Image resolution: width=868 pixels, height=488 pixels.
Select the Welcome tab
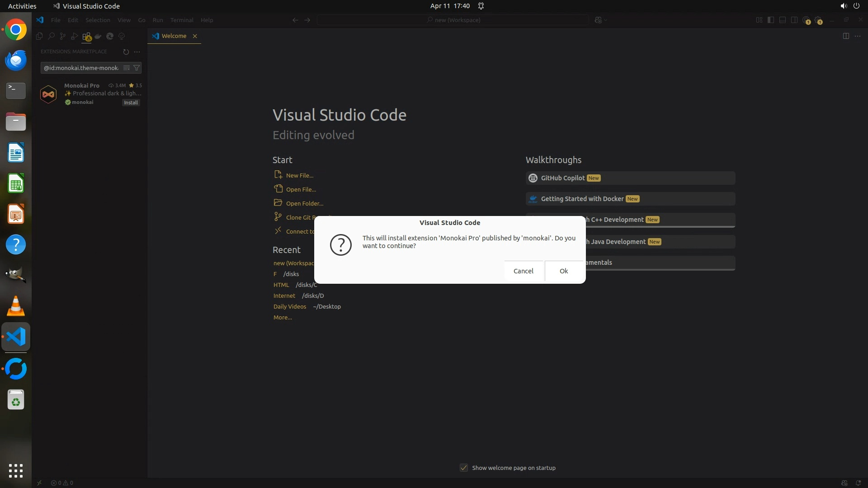coord(174,36)
